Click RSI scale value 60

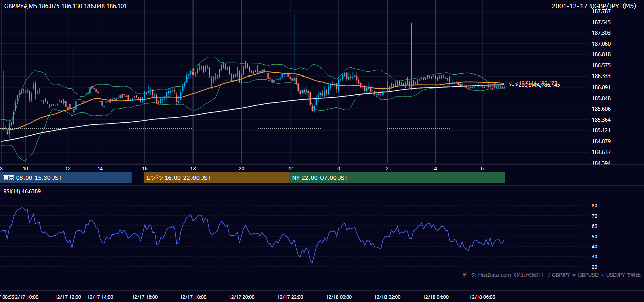tap(595, 226)
